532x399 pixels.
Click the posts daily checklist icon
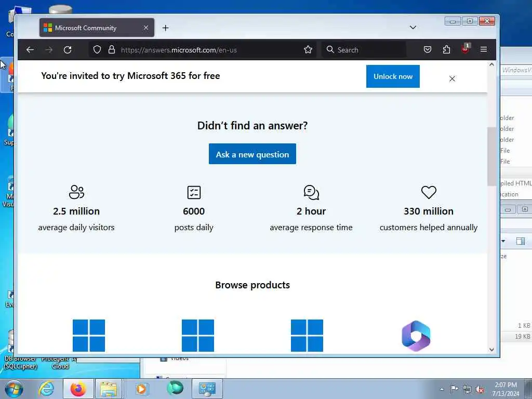pyautogui.click(x=194, y=192)
